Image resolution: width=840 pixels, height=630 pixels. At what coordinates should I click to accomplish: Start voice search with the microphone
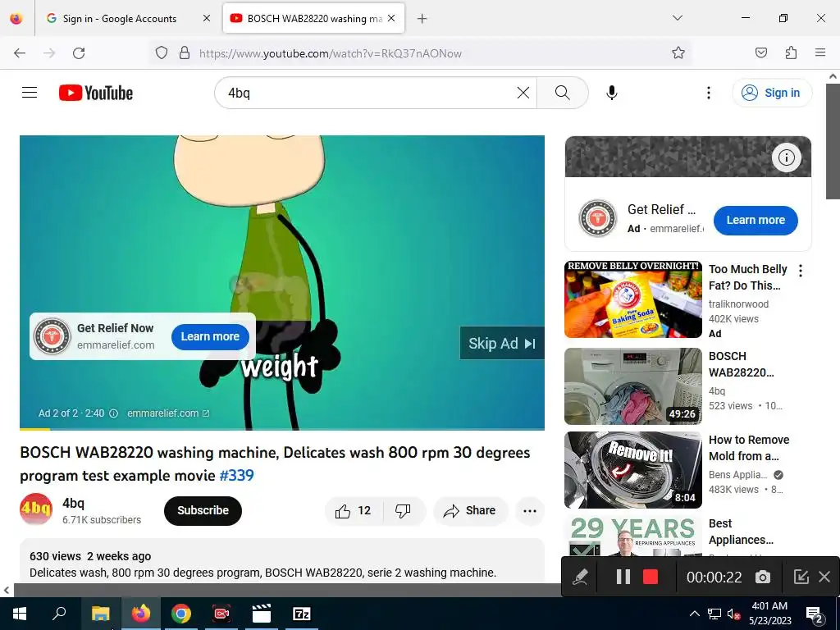pyautogui.click(x=611, y=93)
